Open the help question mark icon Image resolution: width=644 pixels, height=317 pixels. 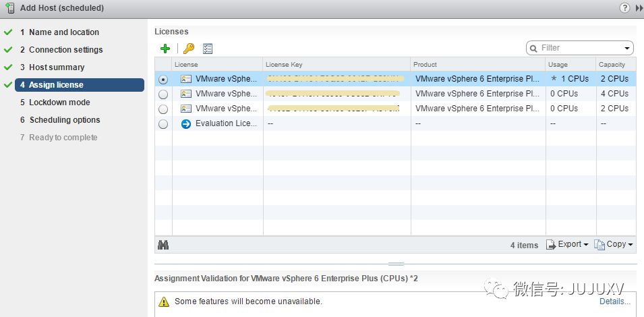point(624,8)
